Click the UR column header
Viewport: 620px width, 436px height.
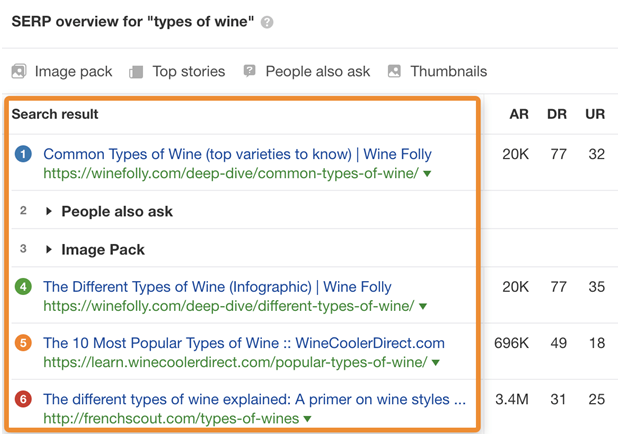595,114
